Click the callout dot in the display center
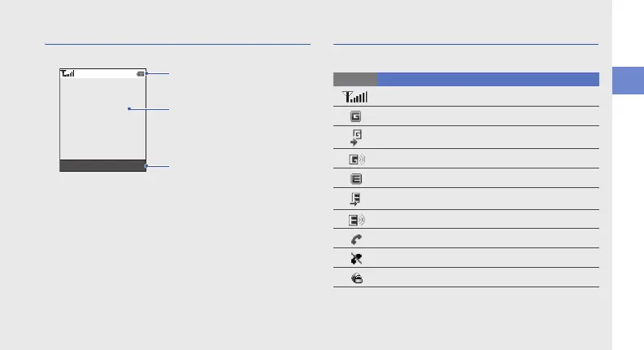The width and height of the screenshot is (644, 350). tap(128, 108)
